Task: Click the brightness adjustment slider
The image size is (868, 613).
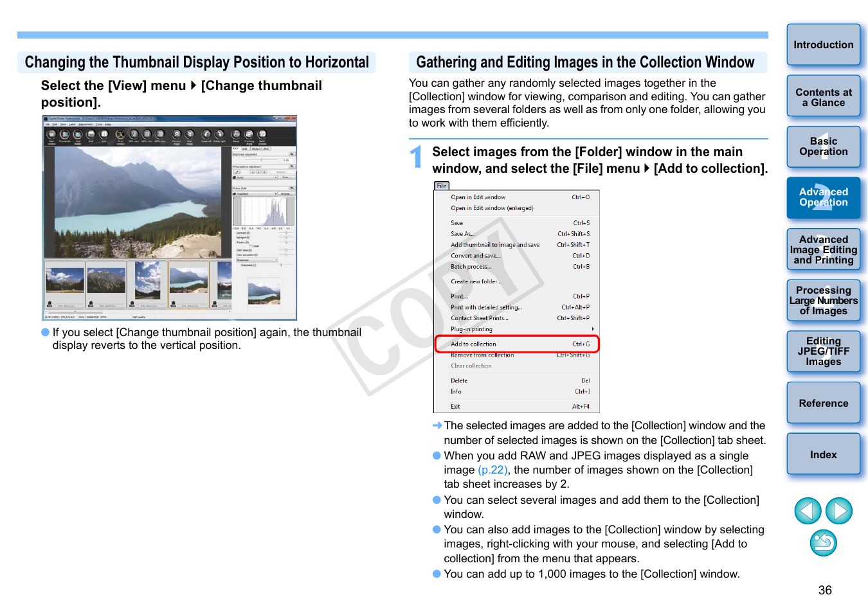Action: point(261,160)
